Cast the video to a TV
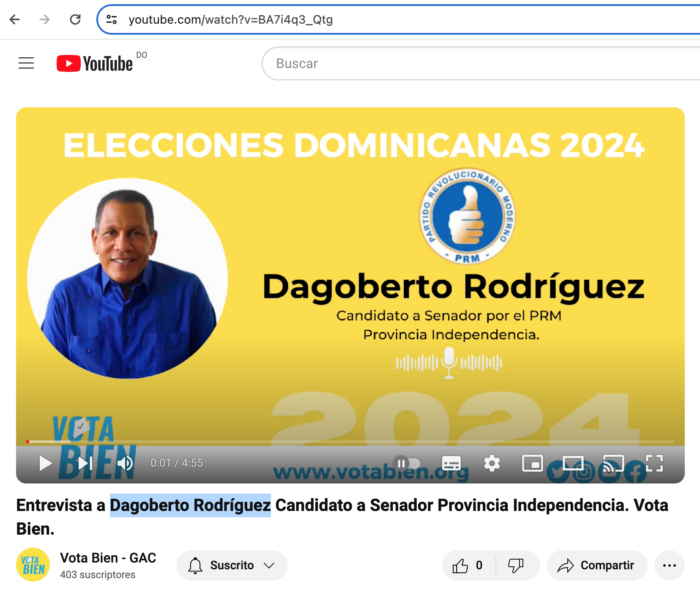700x590 pixels. click(x=613, y=463)
